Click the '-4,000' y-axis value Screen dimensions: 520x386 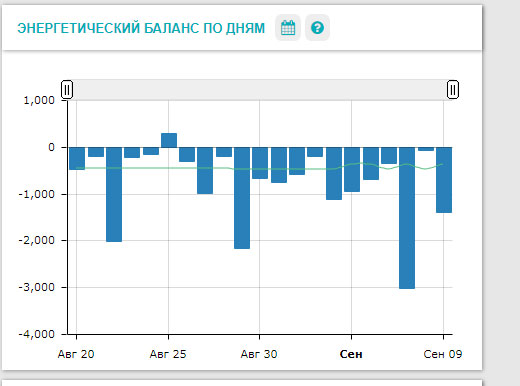pyautogui.click(x=36, y=334)
